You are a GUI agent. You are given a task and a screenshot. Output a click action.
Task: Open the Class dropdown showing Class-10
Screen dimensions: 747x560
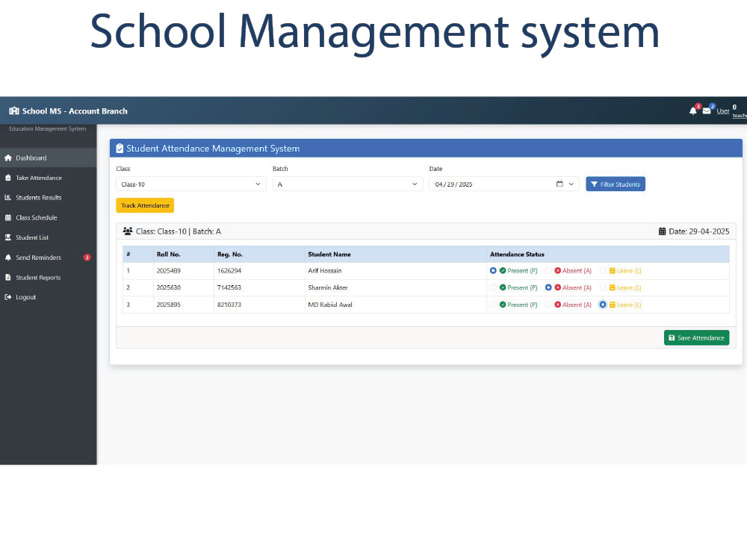coord(191,184)
